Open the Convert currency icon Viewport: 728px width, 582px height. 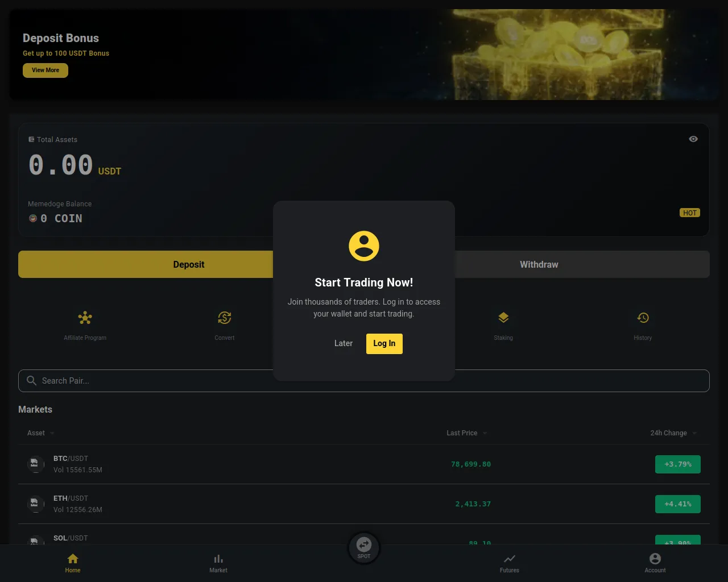[x=225, y=318]
